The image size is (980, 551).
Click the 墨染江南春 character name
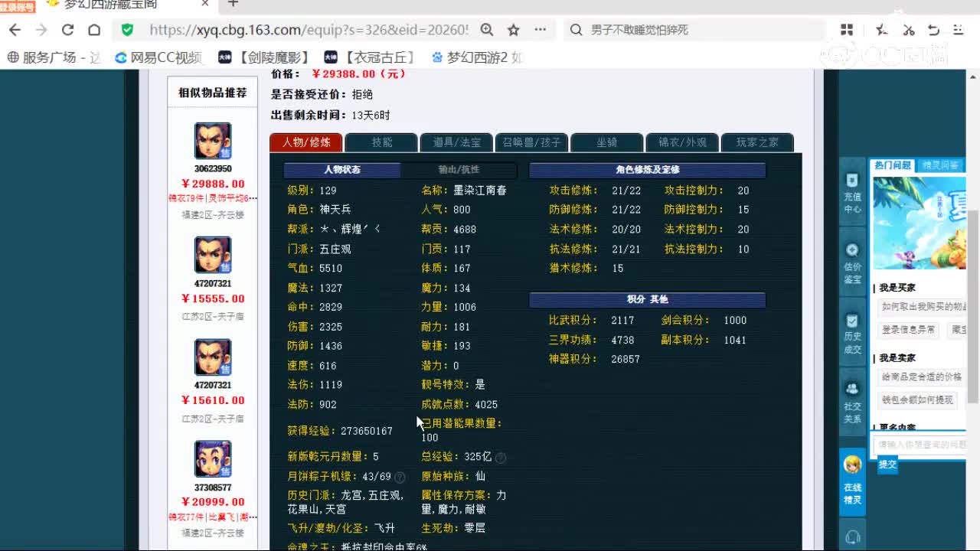(x=480, y=190)
